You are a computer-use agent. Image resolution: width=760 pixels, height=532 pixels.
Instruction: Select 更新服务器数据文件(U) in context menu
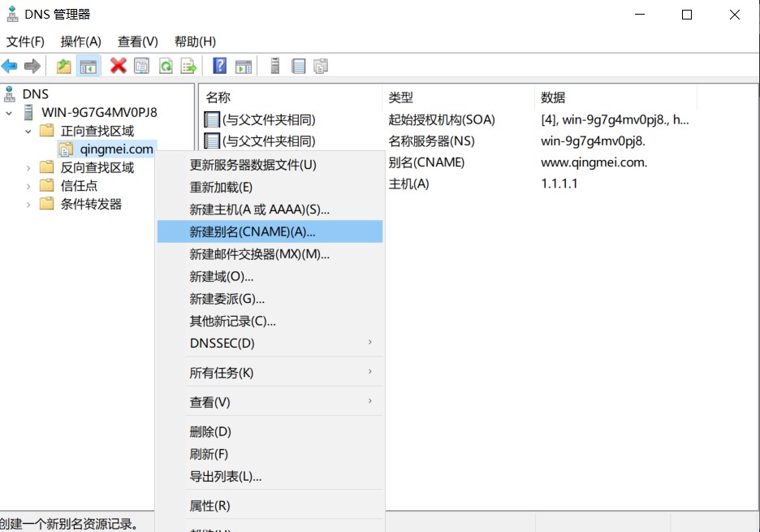coord(270,165)
